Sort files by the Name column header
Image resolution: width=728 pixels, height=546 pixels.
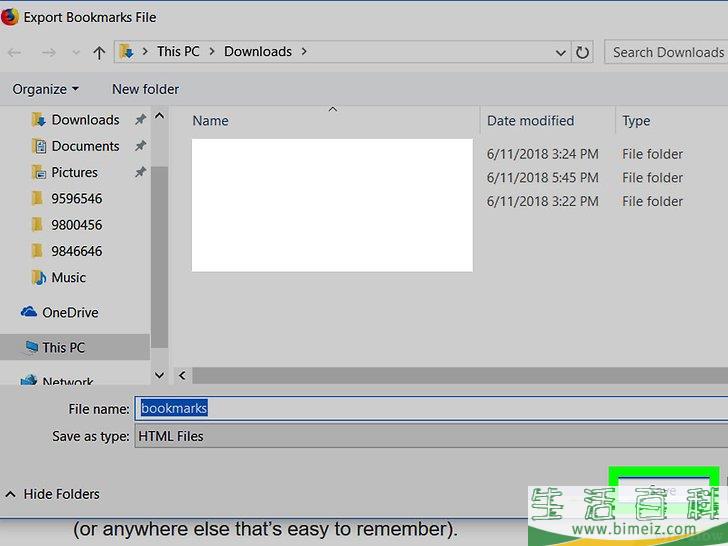pyautogui.click(x=211, y=121)
